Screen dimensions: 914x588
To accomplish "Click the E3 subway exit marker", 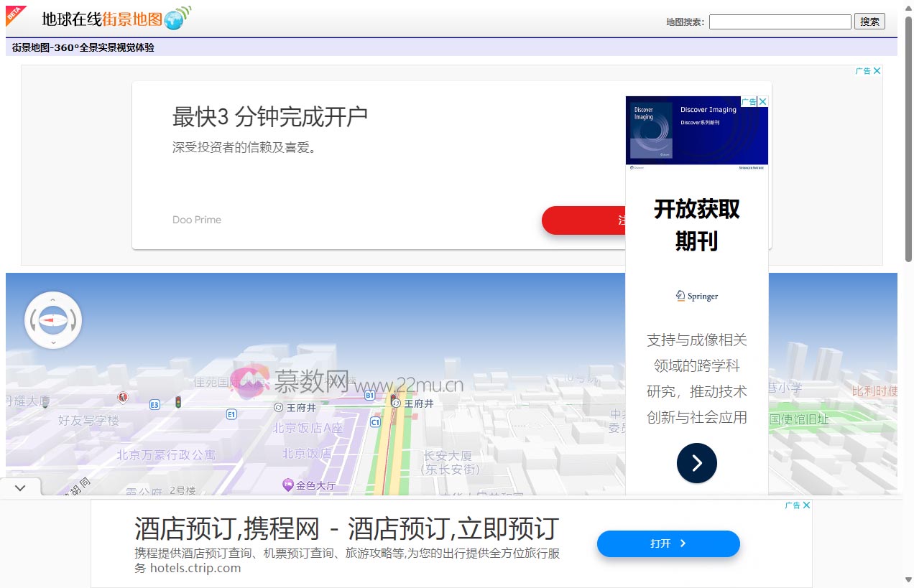I will pos(154,405).
